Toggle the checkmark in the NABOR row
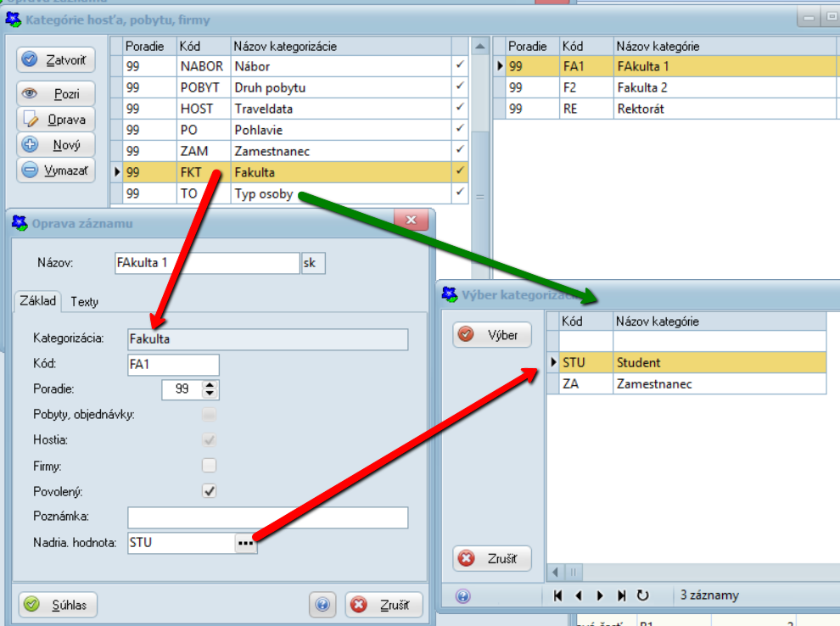 pos(460,65)
